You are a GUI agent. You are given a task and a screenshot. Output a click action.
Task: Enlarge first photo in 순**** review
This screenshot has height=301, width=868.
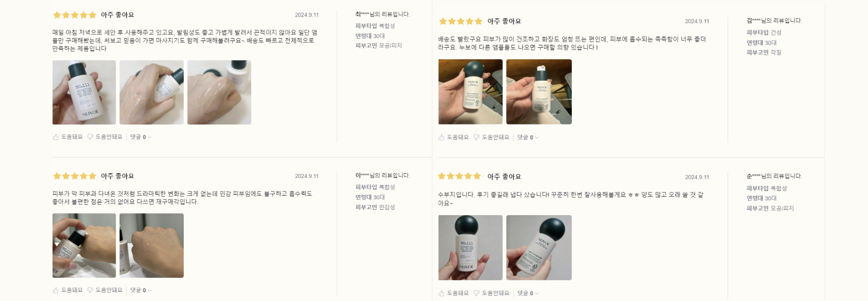coord(471,247)
